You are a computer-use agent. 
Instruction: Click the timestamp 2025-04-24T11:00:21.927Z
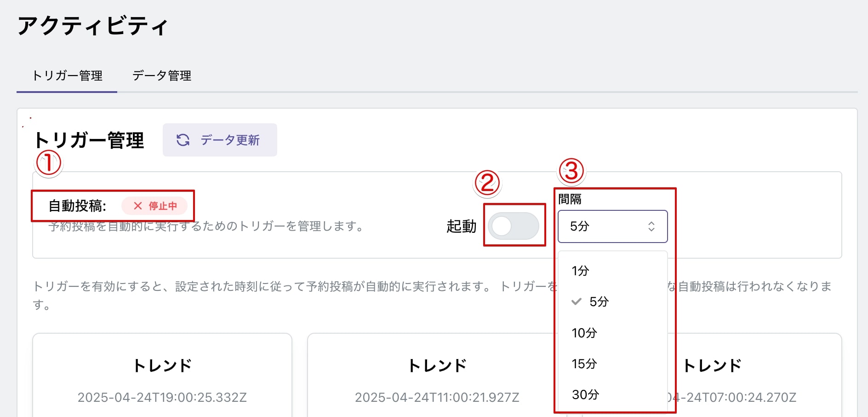click(437, 397)
